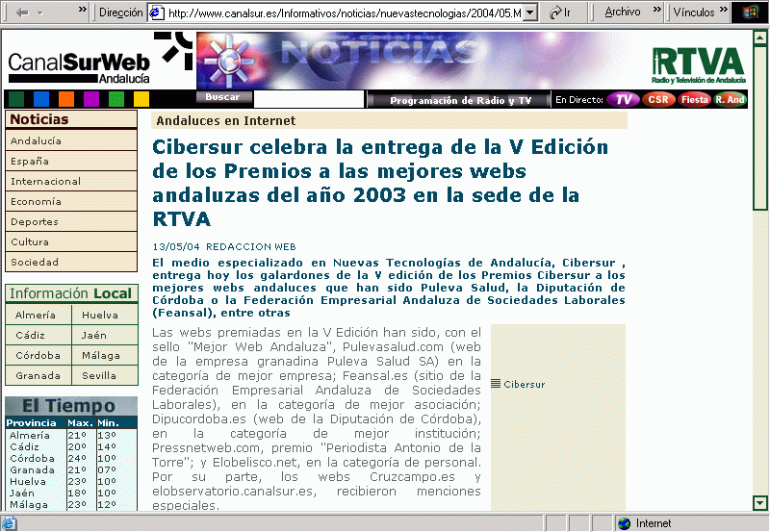Click the search text field beside Buscar
Screen dimensions: 770x532
[x=309, y=99]
